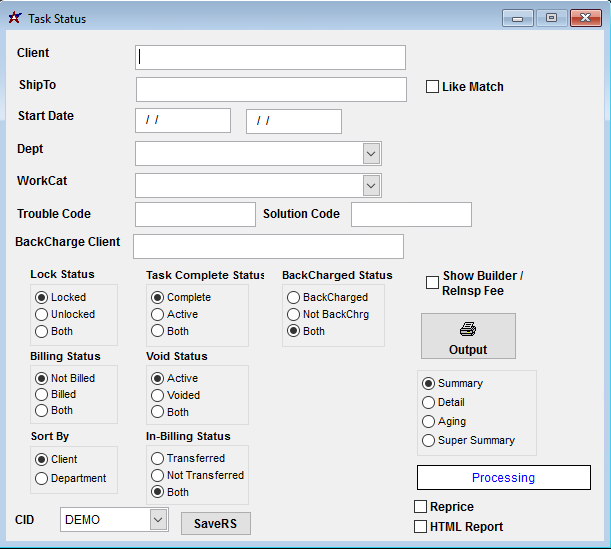Open the CID DEMO combo box

(158, 519)
